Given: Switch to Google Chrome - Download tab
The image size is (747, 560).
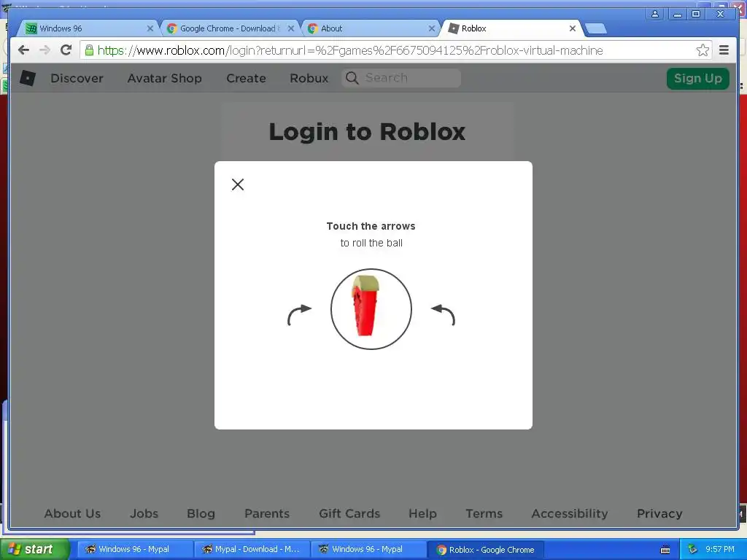Looking at the screenshot, I should [x=229, y=28].
